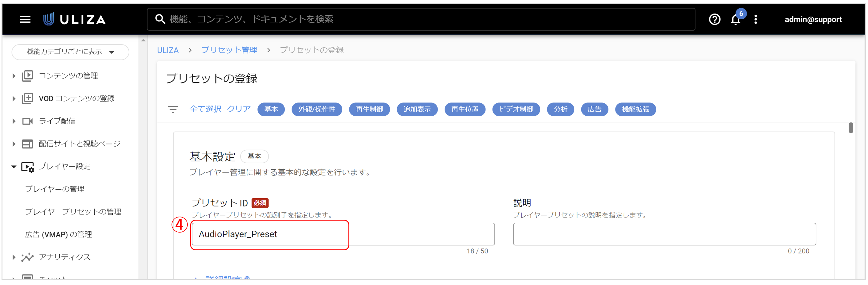This screenshot has height=285, width=868.
Task: Focus the 説明 input field
Action: click(x=665, y=234)
